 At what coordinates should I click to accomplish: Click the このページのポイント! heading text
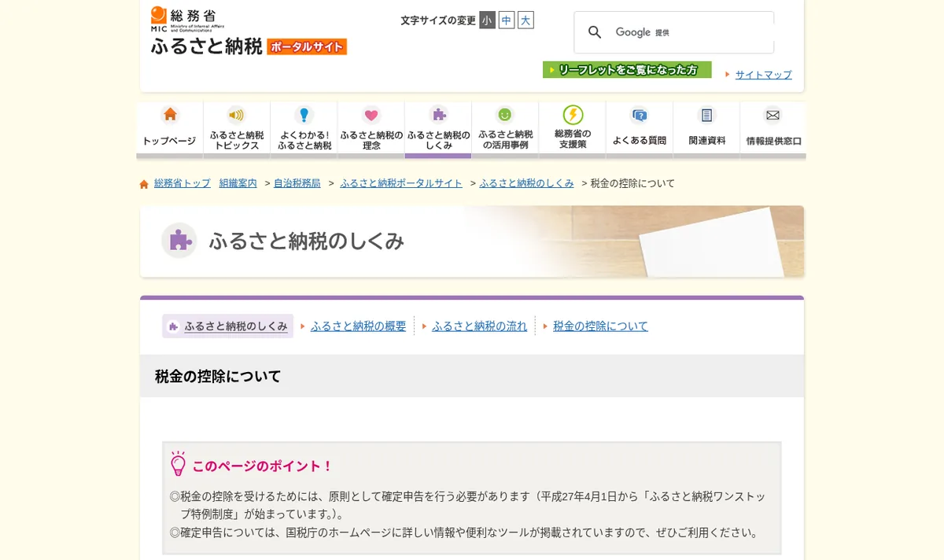[x=263, y=466]
